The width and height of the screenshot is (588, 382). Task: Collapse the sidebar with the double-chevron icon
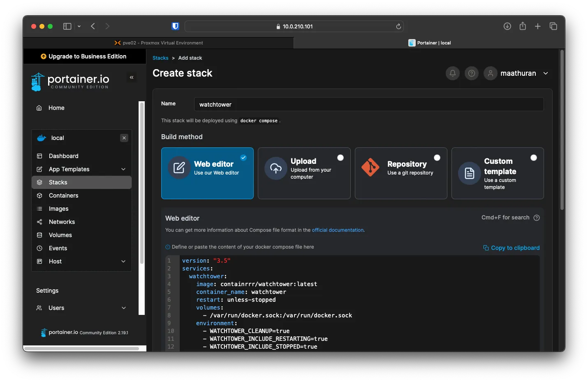pos(132,77)
